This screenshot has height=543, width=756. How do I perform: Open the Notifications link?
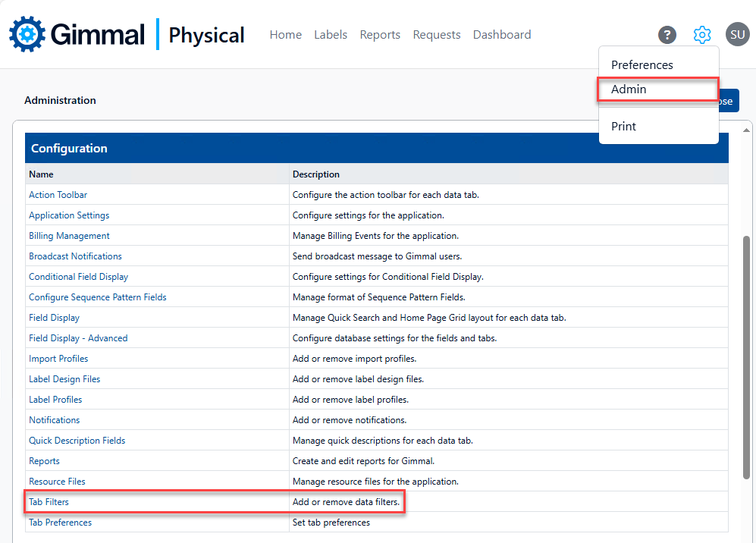54,420
